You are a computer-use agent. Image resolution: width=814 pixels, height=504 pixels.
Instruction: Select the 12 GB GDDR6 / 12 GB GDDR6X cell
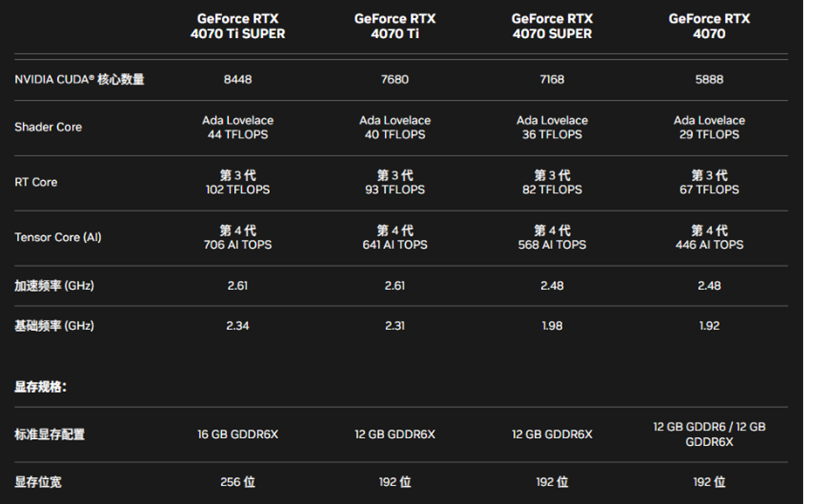(x=710, y=434)
